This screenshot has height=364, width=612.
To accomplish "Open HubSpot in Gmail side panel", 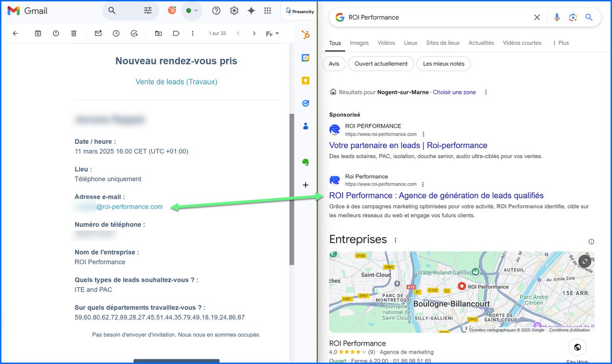I will (305, 35).
